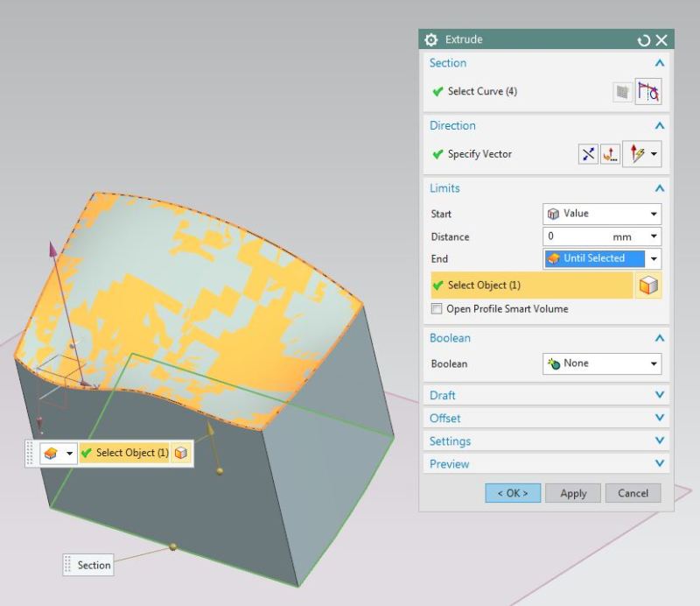Confirm the extrude with the OK button

513,493
